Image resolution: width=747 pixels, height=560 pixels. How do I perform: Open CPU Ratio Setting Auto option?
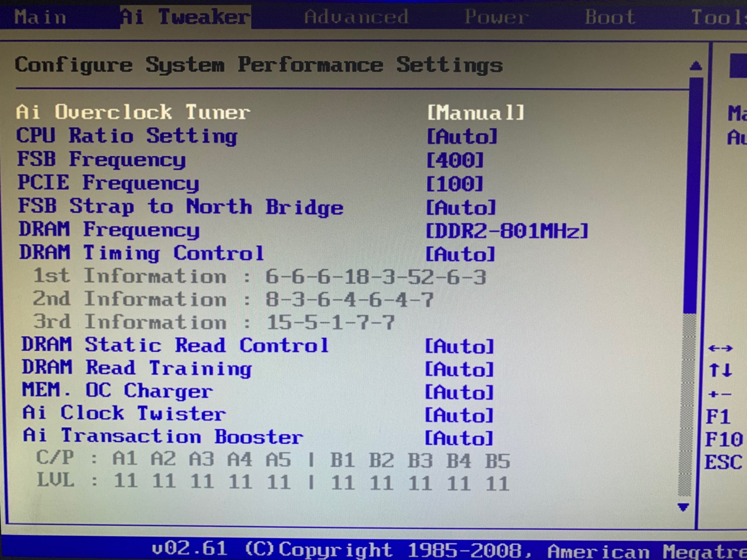pyautogui.click(x=462, y=137)
